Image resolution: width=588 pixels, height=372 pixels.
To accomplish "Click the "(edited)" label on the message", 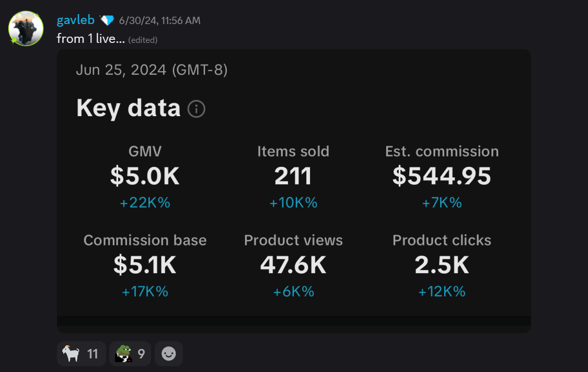I will (143, 40).
